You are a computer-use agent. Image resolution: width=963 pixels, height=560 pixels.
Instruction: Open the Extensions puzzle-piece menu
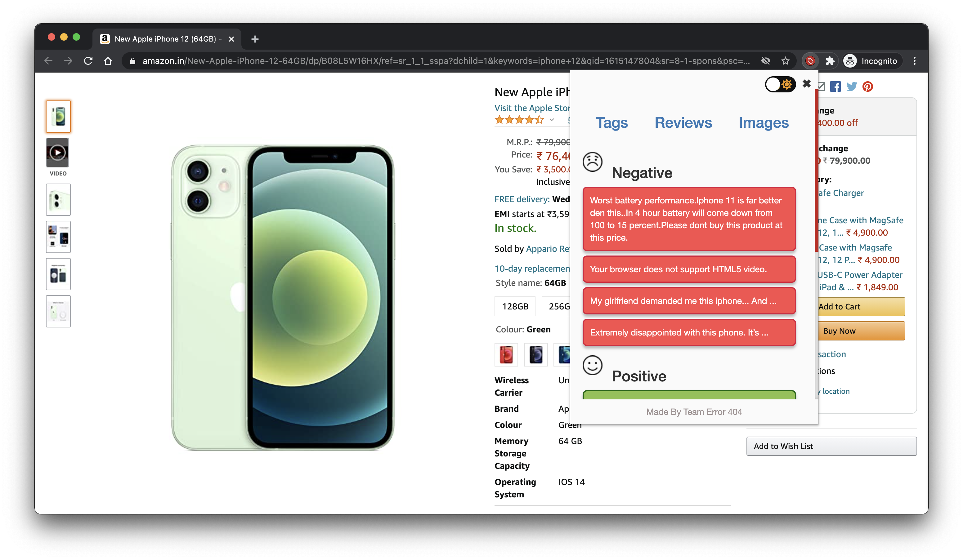click(x=830, y=61)
